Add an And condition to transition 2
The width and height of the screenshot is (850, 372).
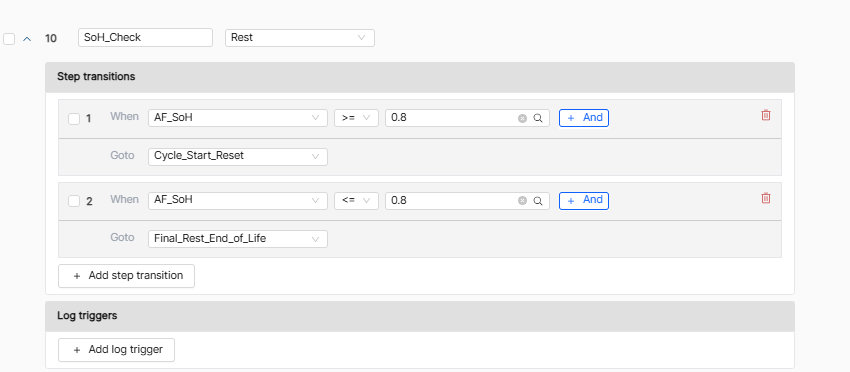pyautogui.click(x=584, y=200)
